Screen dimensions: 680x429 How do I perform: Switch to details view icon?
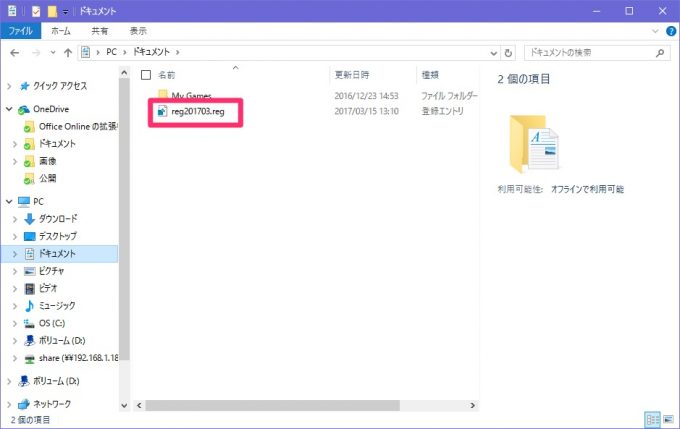point(653,420)
